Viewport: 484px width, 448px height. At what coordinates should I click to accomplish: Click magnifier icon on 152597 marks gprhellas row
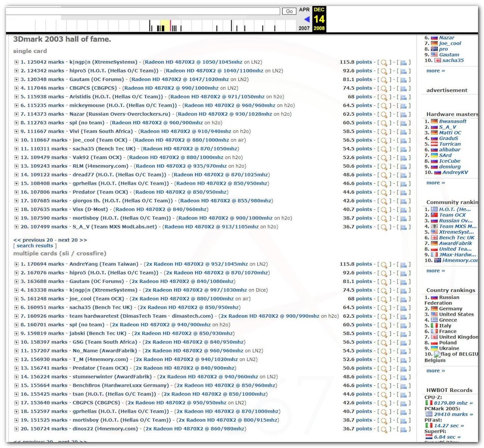tap(384, 412)
